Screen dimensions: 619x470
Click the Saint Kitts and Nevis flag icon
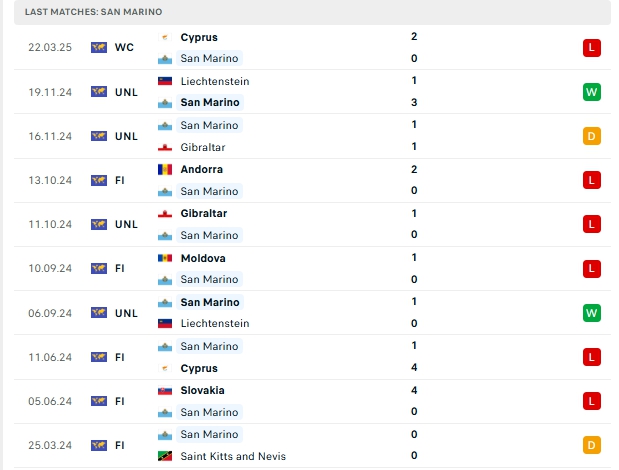pyautogui.click(x=165, y=456)
